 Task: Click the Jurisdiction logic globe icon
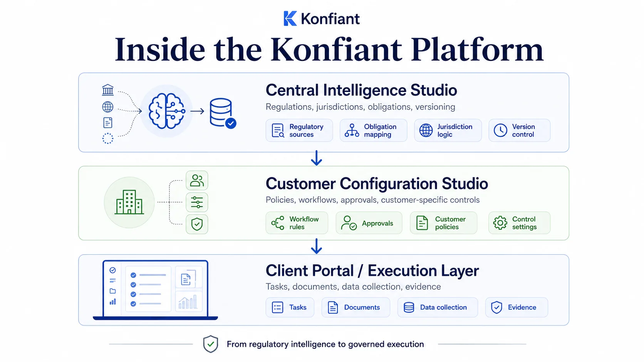tap(426, 130)
